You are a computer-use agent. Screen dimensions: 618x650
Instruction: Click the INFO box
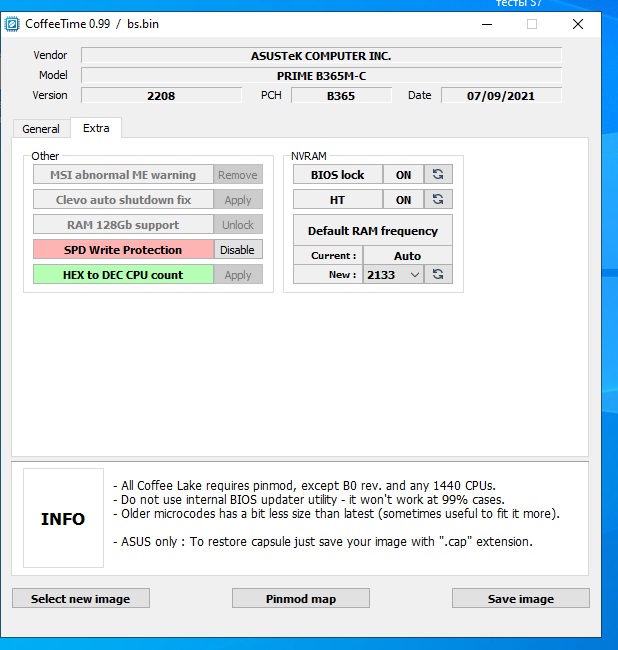tap(63, 518)
